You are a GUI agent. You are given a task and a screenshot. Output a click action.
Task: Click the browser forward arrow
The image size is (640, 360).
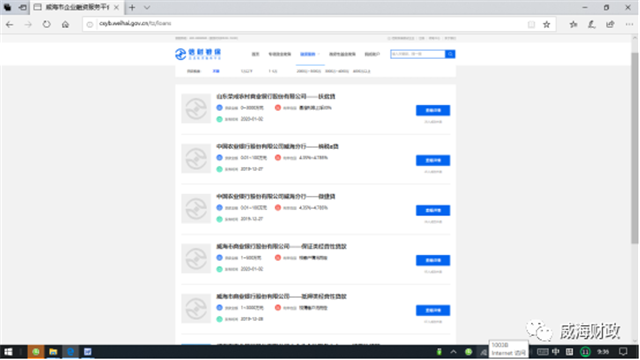pos(28,24)
